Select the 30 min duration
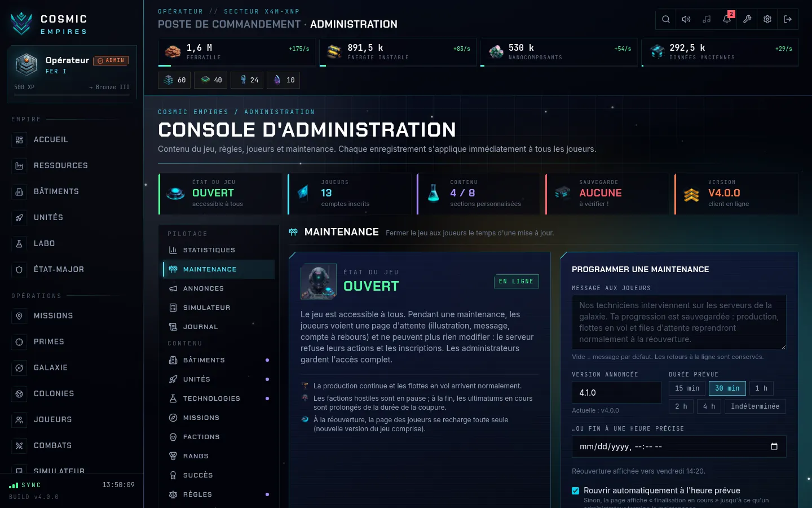Screen dimensions: 812x508 [727, 388]
